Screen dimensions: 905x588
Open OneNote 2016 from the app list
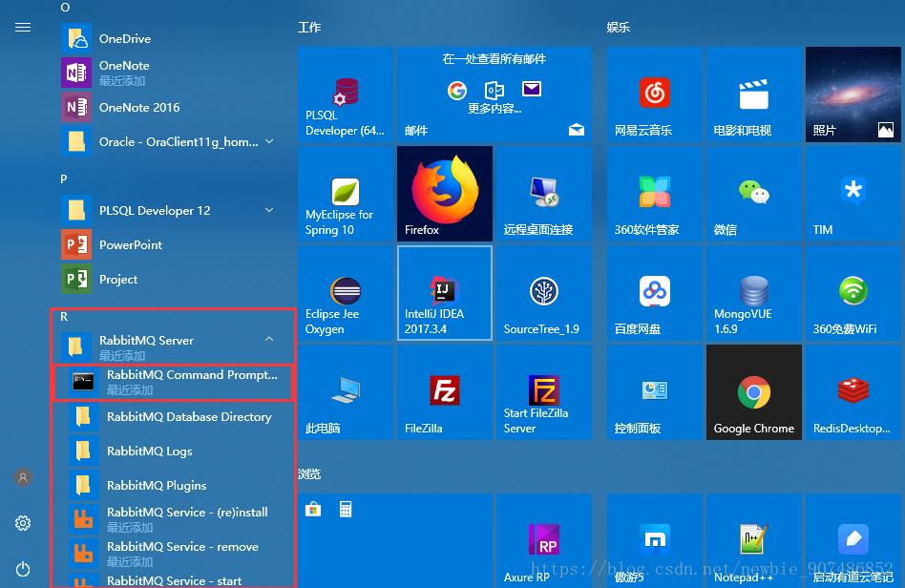pos(172,107)
